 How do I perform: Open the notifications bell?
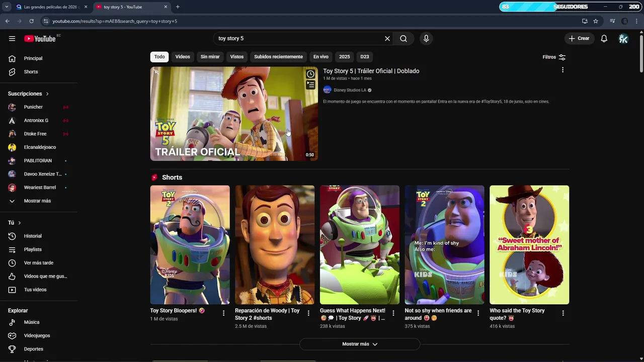click(604, 39)
